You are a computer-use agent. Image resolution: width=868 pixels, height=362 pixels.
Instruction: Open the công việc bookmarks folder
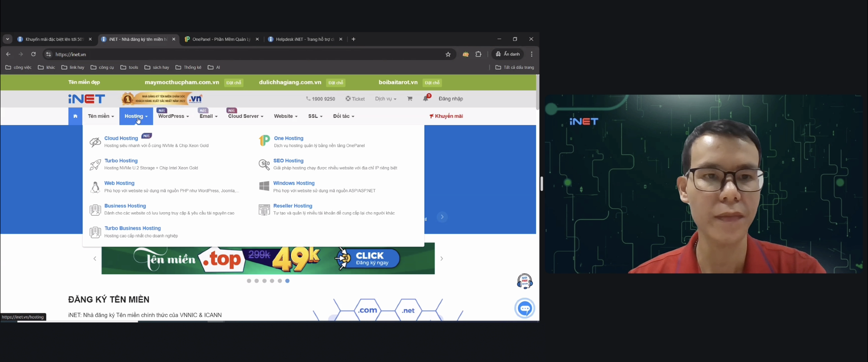[x=18, y=67]
